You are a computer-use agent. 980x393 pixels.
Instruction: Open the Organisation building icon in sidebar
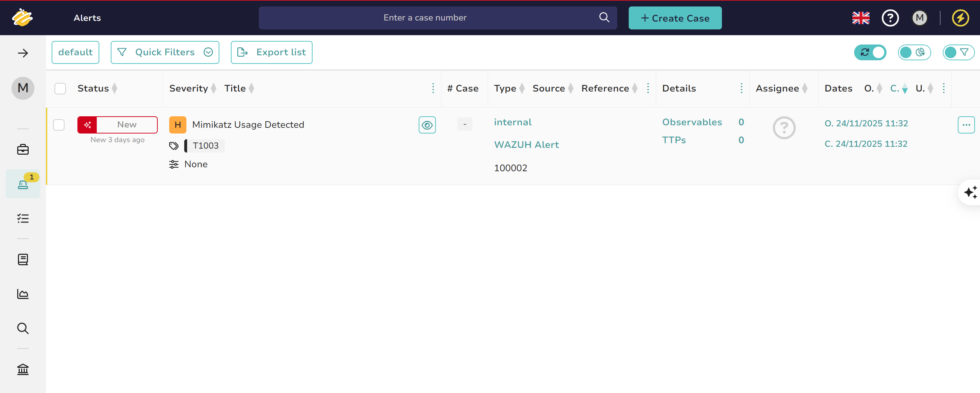point(23,369)
